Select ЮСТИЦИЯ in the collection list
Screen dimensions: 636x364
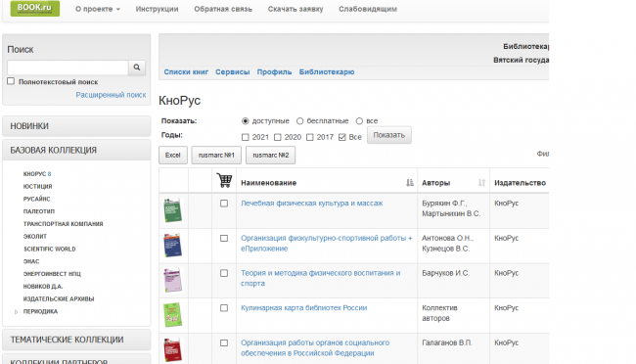pyautogui.click(x=38, y=186)
